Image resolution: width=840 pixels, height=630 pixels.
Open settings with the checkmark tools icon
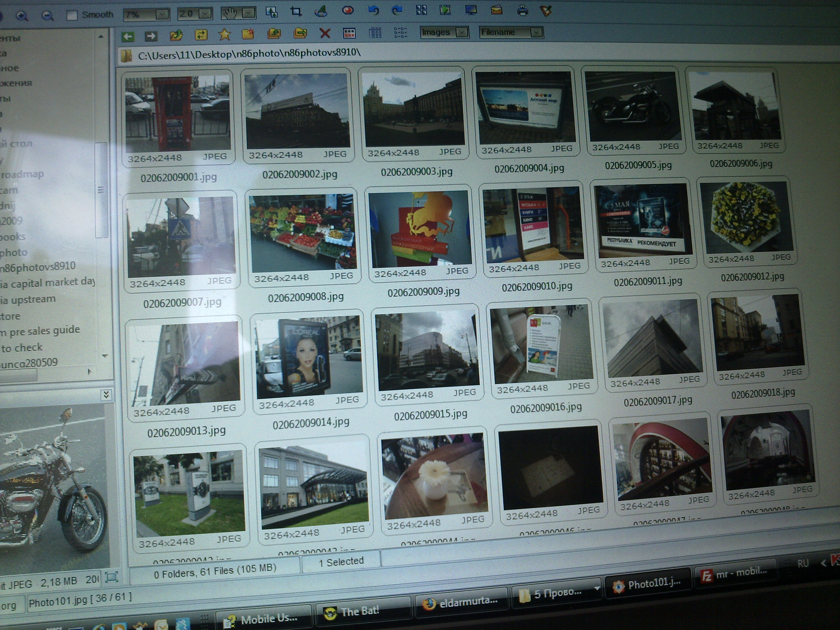pyautogui.click(x=546, y=11)
